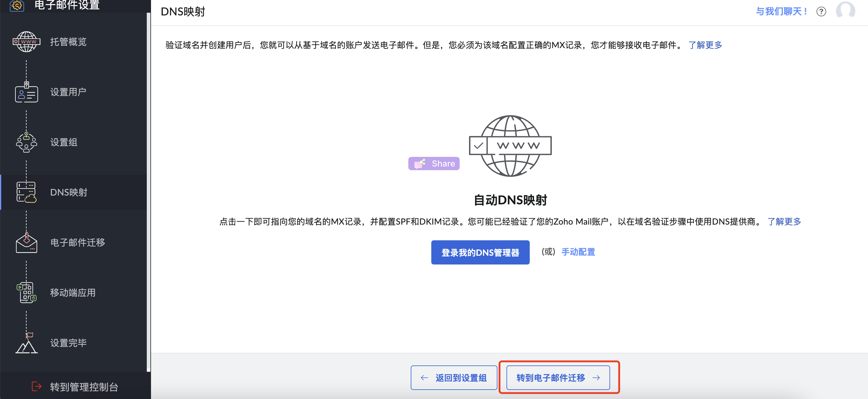Viewport: 868px width, 399px height.
Task: Click the purple Share badge
Action: tap(434, 164)
